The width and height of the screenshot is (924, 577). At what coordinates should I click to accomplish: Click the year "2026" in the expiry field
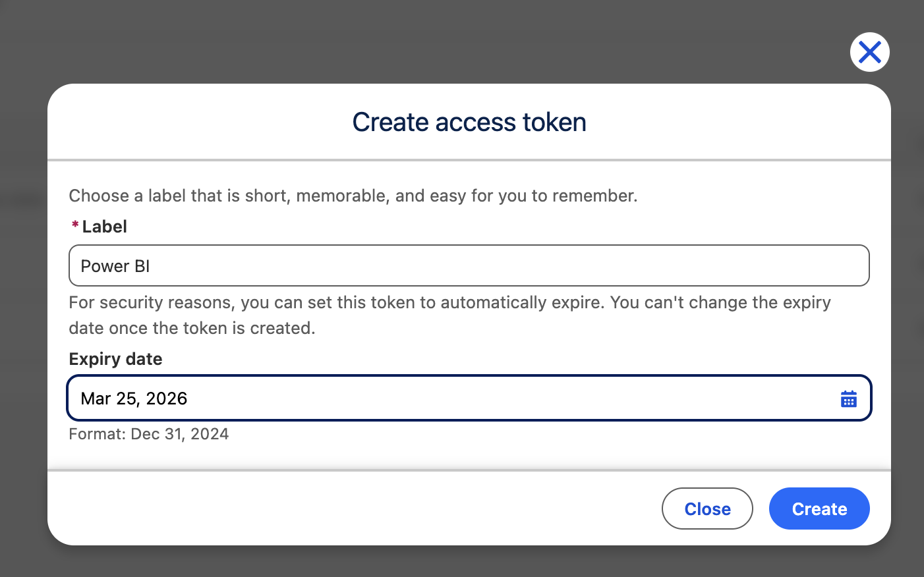click(167, 398)
